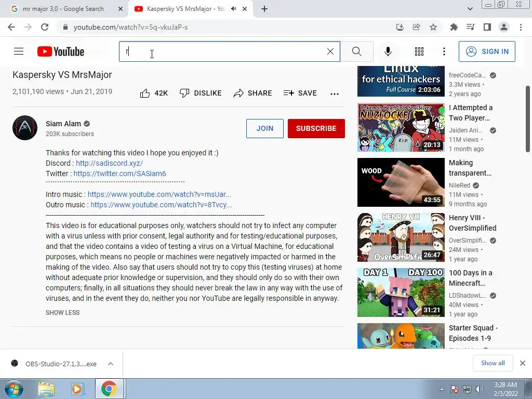Open the Intro music YouTube link
Image resolution: width=532 pixels, height=399 pixels.
coord(159,194)
